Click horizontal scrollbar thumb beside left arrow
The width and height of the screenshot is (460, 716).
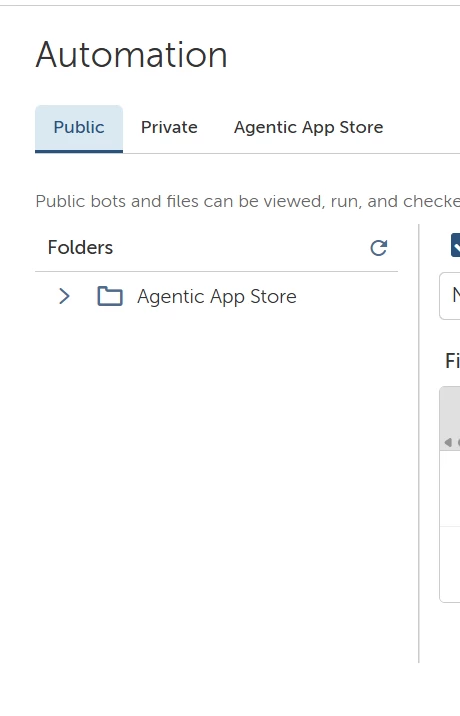click(x=458, y=442)
